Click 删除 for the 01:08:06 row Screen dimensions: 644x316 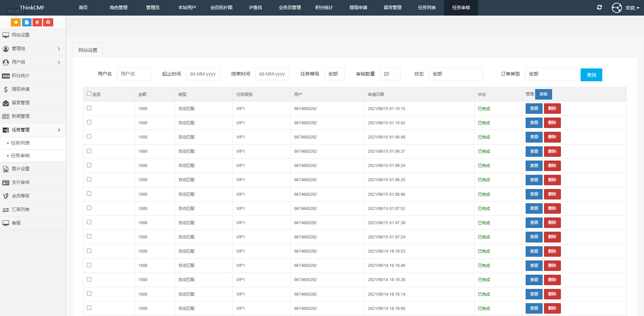[552, 194]
